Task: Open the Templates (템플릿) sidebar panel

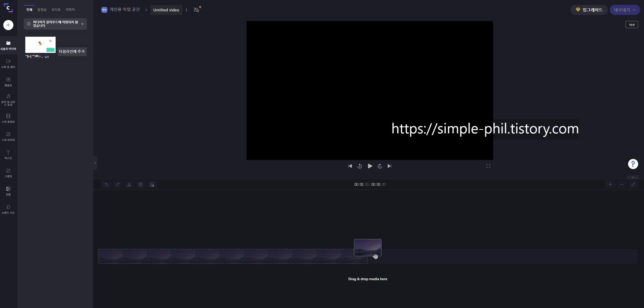Action: click(8, 82)
